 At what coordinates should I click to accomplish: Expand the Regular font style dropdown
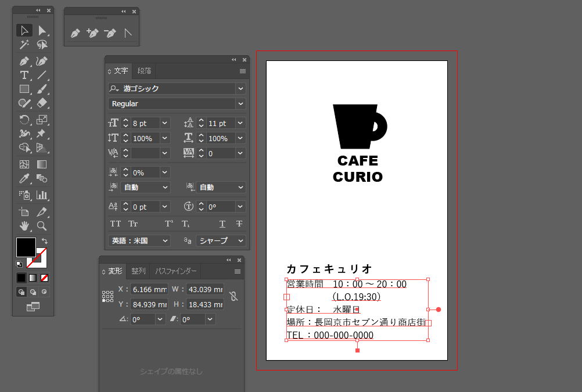click(x=240, y=103)
